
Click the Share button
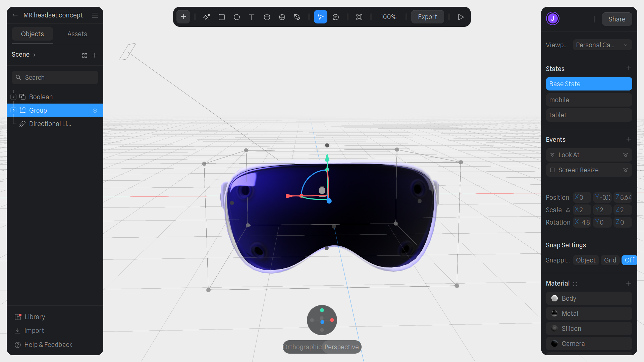click(x=616, y=19)
